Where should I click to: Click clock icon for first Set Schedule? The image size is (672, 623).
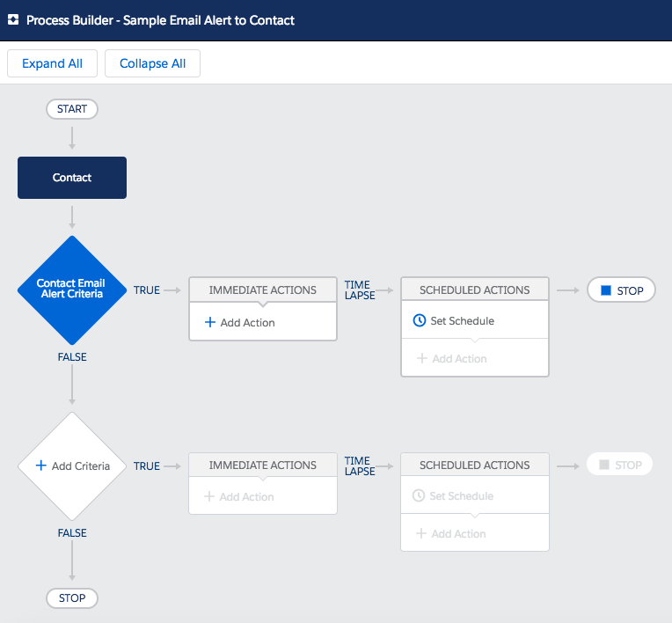click(x=420, y=320)
